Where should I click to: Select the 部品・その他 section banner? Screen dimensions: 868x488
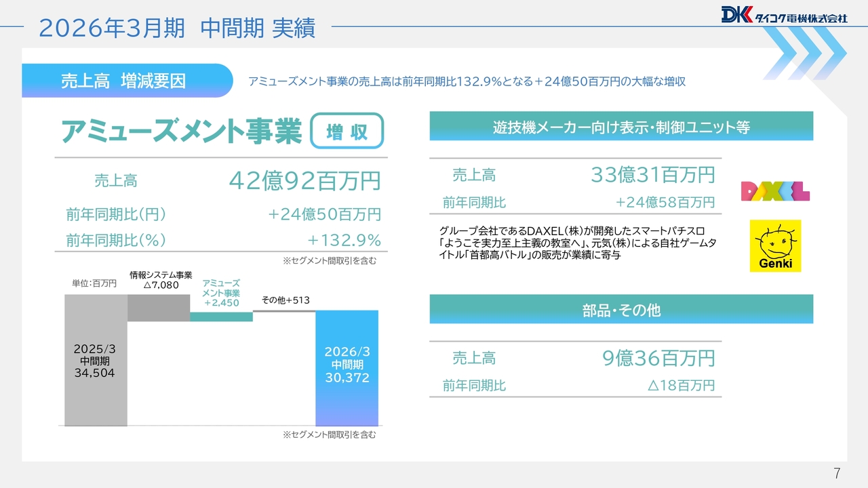point(620,310)
